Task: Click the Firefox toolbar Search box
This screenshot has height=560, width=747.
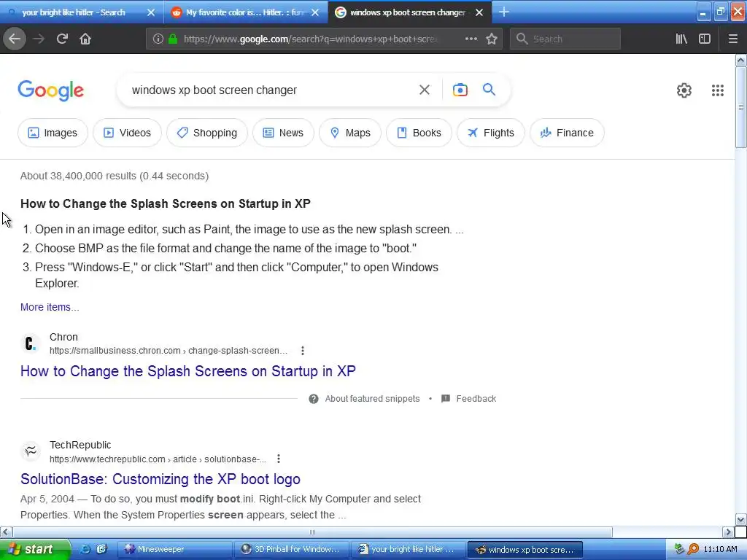Action: 565,39
